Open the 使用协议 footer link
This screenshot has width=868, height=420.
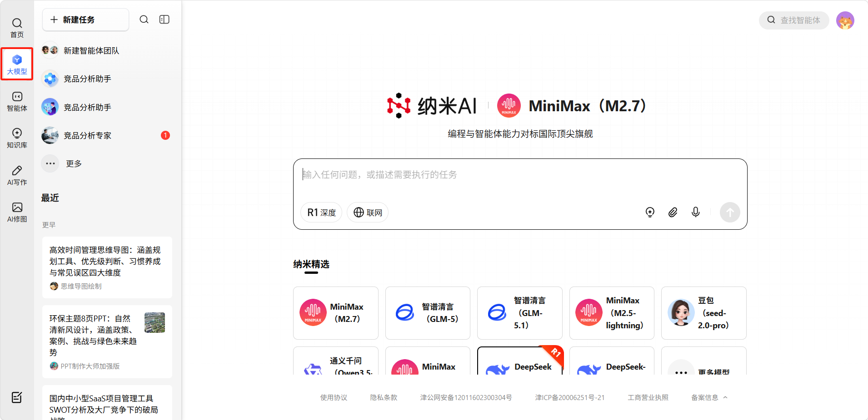click(x=334, y=397)
